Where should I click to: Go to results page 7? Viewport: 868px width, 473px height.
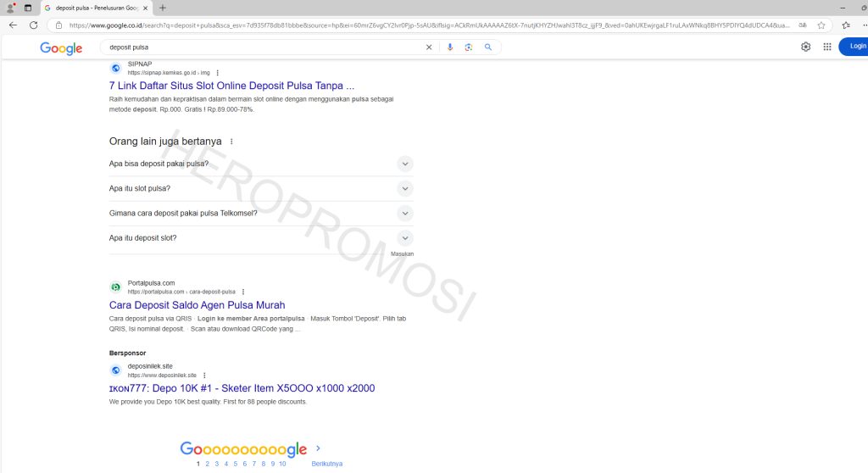pos(254,464)
